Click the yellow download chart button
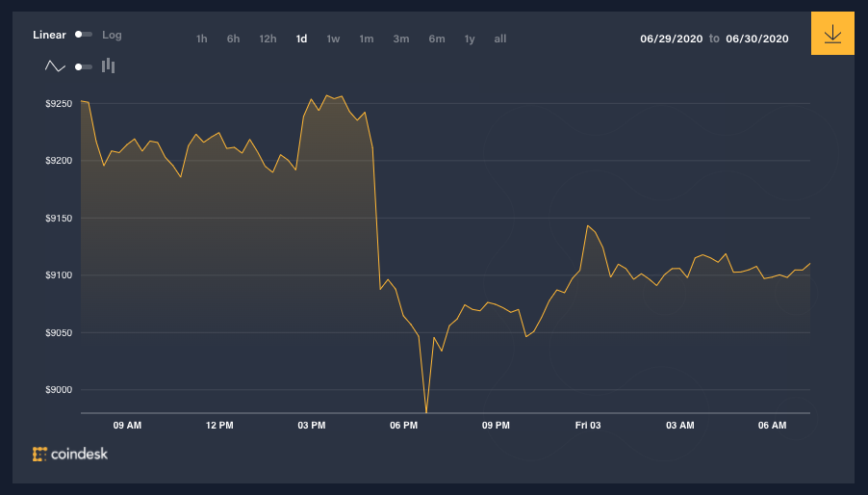Image resolution: width=868 pixels, height=495 pixels. (832, 33)
